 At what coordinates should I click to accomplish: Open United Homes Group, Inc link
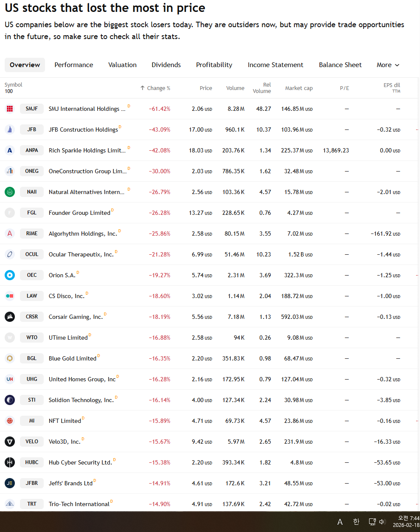click(82, 380)
